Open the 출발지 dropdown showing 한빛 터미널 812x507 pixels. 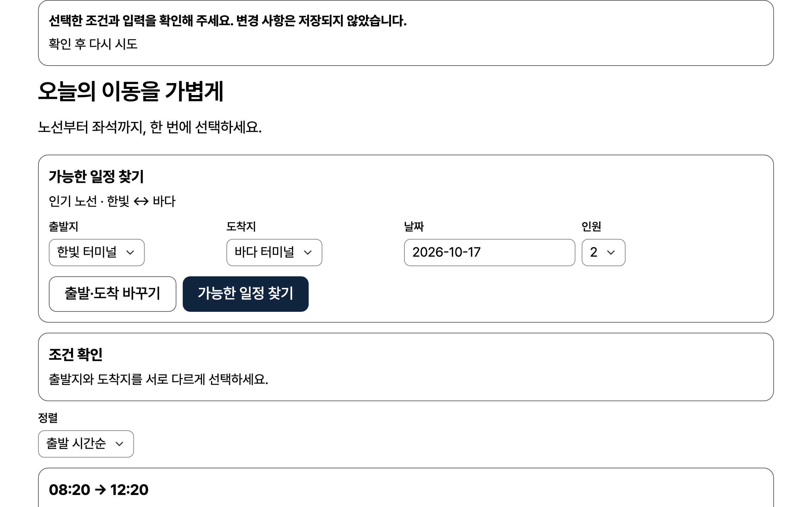coord(97,253)
